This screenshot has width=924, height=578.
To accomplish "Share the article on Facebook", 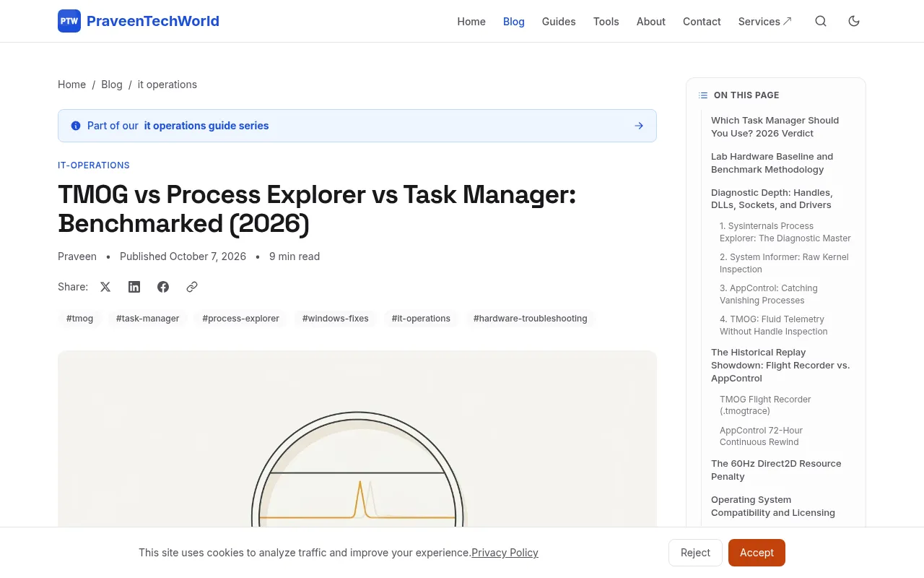I will (163, 287).
